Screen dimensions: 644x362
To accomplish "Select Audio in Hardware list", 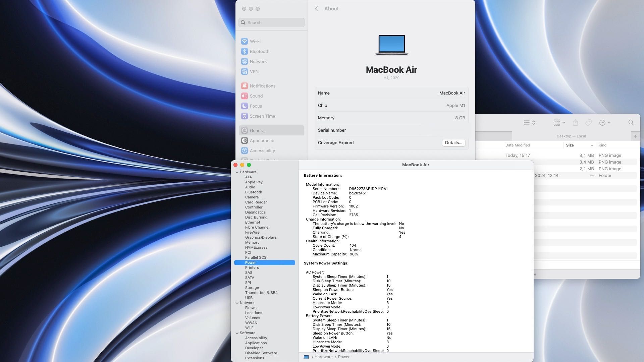I will [x=250, y=187].
